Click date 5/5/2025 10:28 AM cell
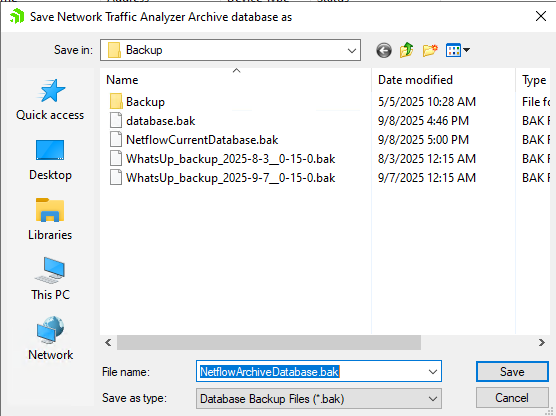The image size is (556, 416). pyautogui.click(x=427, y=102)
